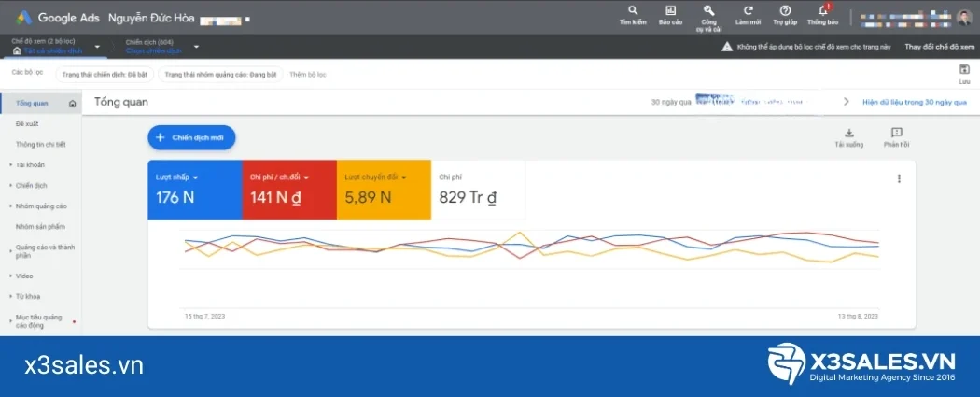Expand Tài khoản in the sidebar
The image size is (980, 397).
coord(10,165)
